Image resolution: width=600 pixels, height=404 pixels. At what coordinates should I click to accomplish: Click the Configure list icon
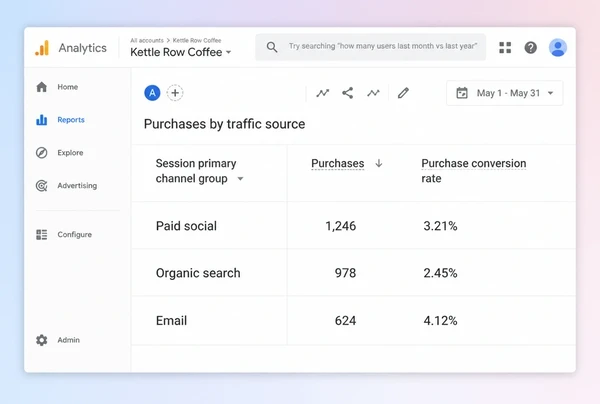(x=41, y=235)
